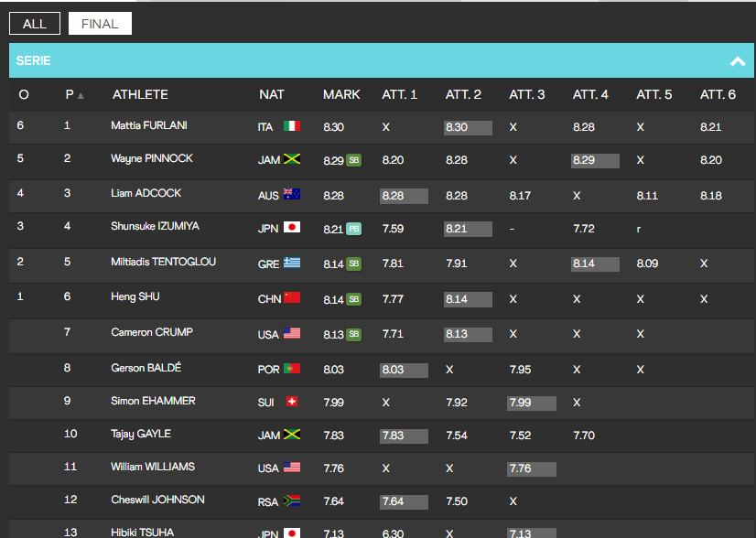Image resolution: width=756 pixels, height=538 pixels.
Task: Select Gayle's highlighted 7.83 attempt
Action: click(404, 436)
